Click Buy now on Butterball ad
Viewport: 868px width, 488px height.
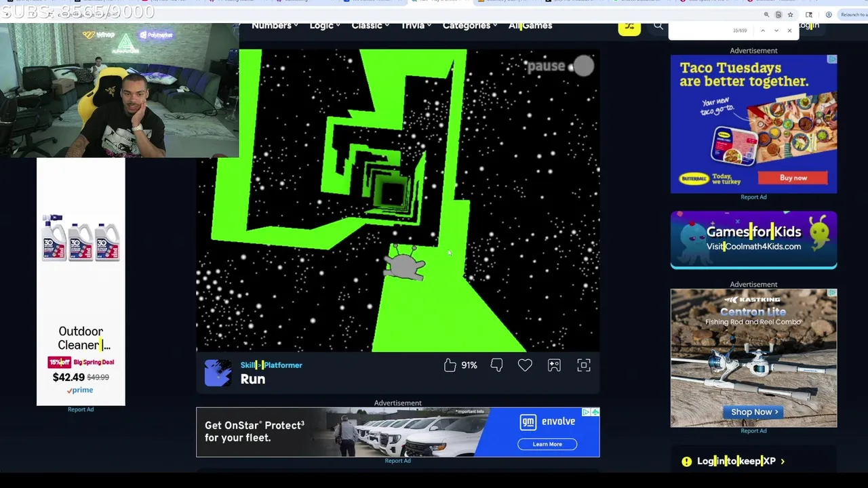point(793,178)
